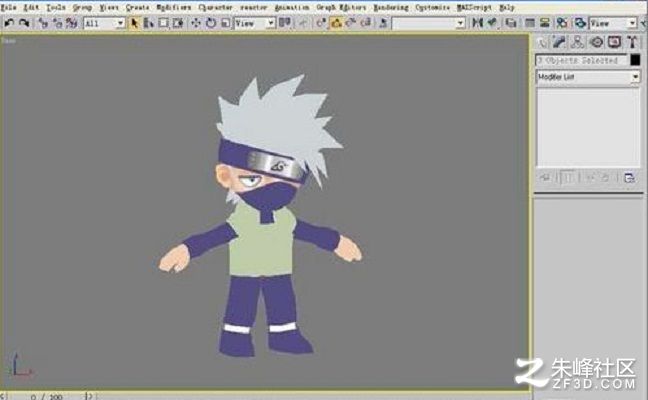The height and width of the screenshot is (400, 648).
Task: Open the Material Editor icon
Action: (562, 23)
